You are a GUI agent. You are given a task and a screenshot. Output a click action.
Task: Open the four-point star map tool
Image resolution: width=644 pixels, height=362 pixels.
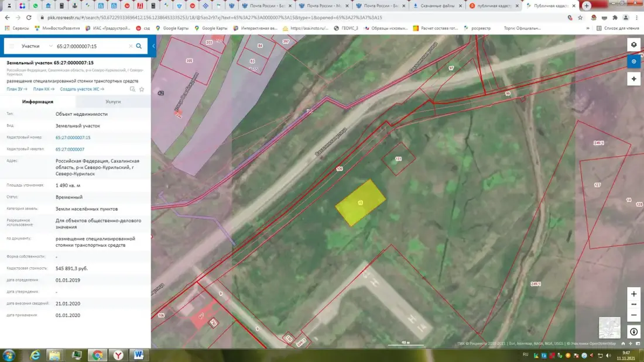633,79
